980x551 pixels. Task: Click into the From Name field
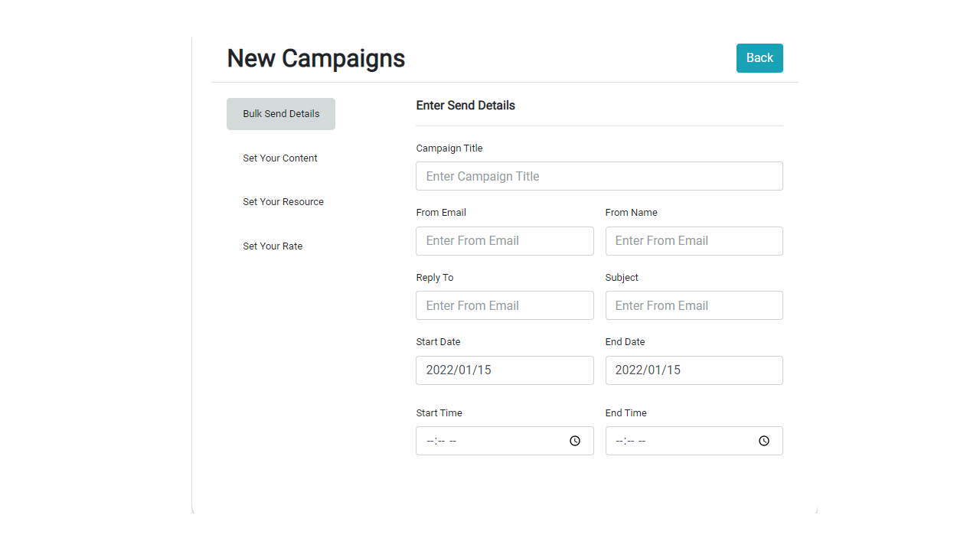(694, 241)
